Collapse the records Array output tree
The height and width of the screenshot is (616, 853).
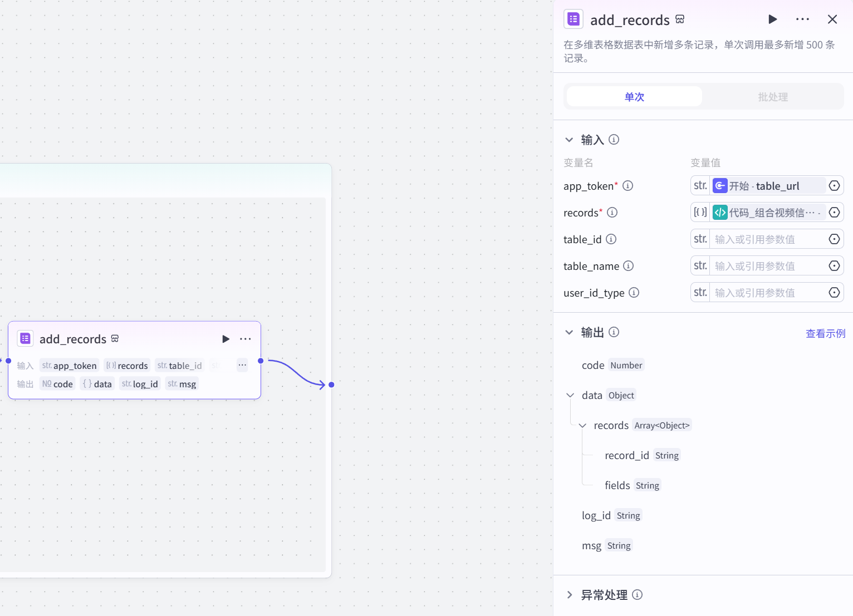[x=582, y=425]
